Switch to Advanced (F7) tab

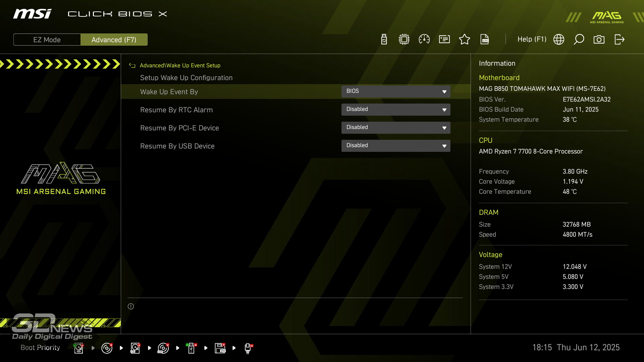coord(114,40)
